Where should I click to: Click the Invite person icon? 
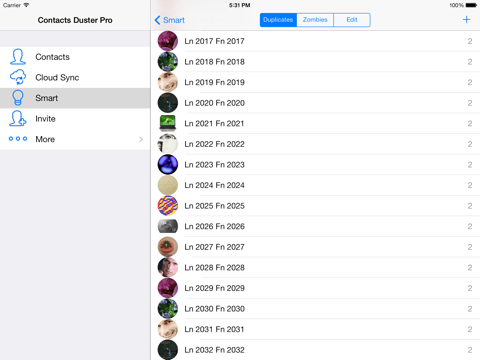tap(18, 119)
